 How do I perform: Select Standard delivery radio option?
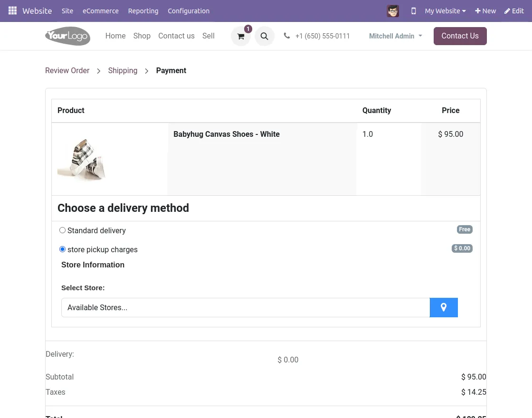pyautogui.click(x=62, y=230)
